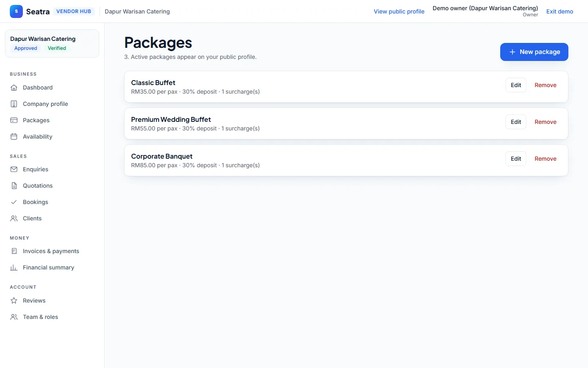Viewport: 588px width, 368px height.
Task: Click the Seatra brand name
Action: point(38,11)
